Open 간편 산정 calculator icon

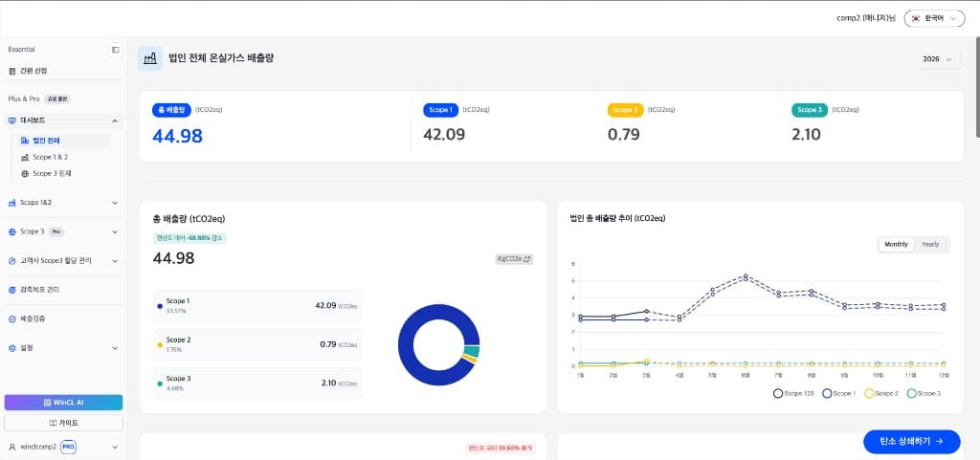click(x=12, y=71)
